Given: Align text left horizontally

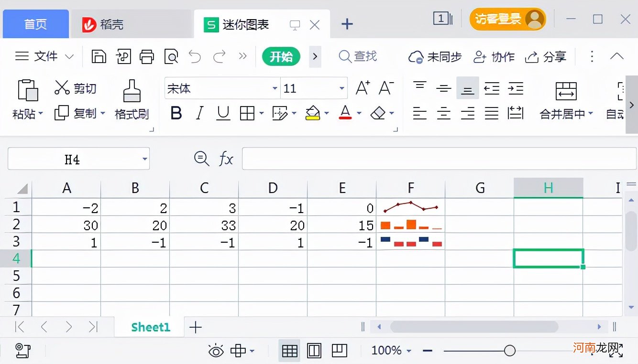Looking at the screenshot, I should pyautogui.click(x=420, y=113).
